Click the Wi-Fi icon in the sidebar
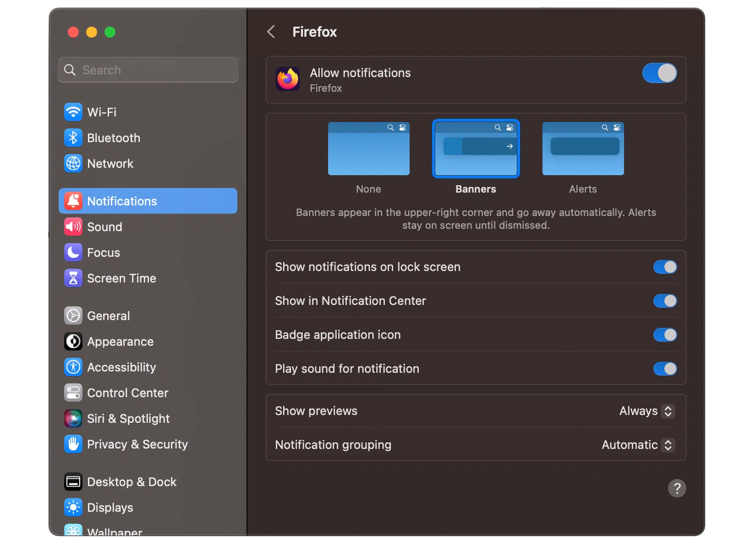Screen dimensions: 756x548 tap(73, 112)
